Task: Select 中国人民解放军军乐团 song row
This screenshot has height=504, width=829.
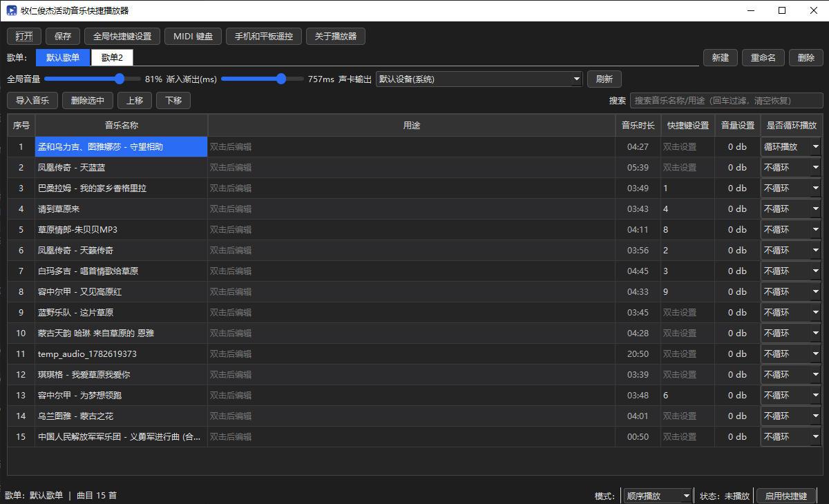Action: pos(122,436)
